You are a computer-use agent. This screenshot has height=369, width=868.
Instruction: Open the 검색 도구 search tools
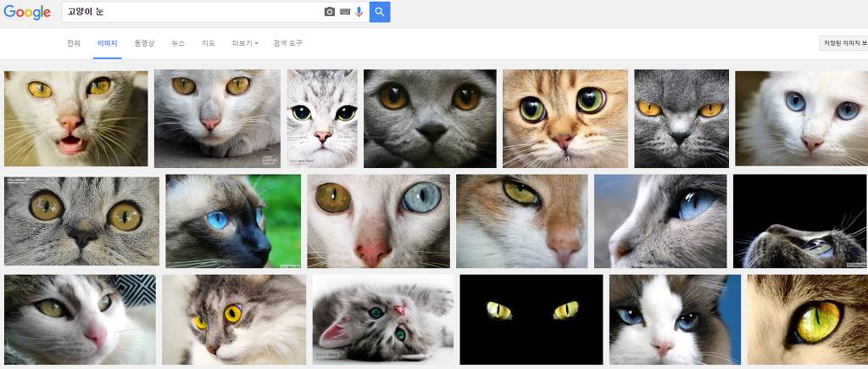(287, 43)
